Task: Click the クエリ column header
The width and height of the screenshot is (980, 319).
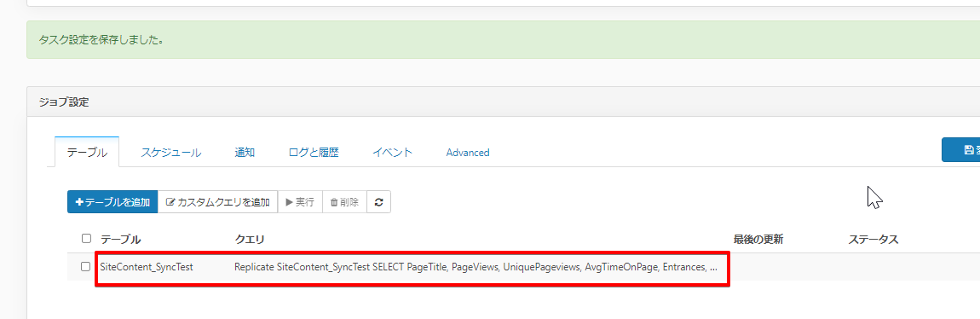Action: pyautogui.click(x=250, y=239)
